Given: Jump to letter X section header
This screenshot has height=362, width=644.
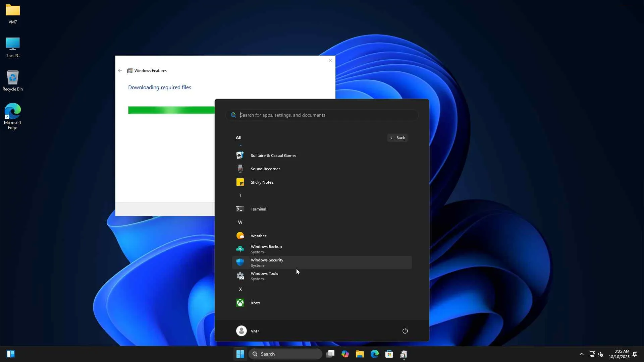Looking at the screenshot, I should (240, 290).
